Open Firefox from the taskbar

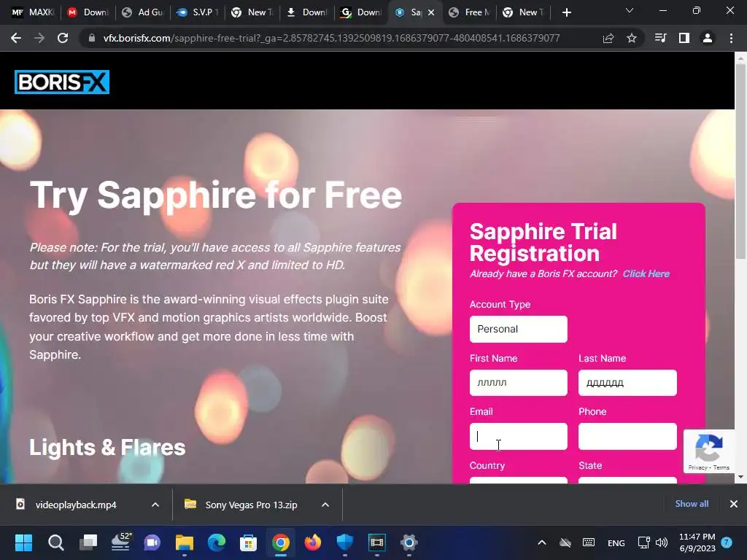313,542
